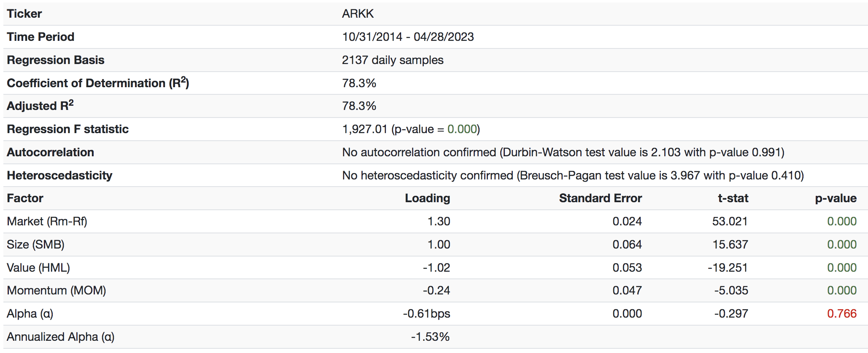Select the Momentum t-stat -5.035
Image resolution: width=868 pixels, height=353 pixels.
pyautogui.click(x=731, y=290)
